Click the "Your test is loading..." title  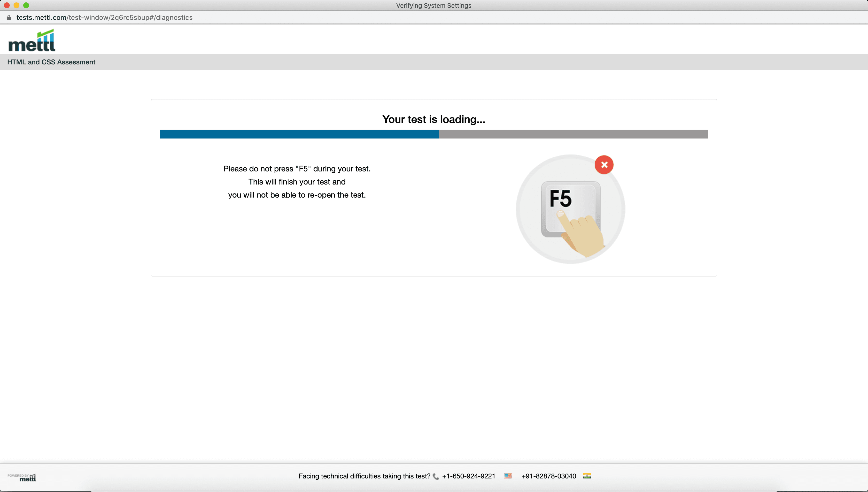pyautogui.click(x=434, y=119)
